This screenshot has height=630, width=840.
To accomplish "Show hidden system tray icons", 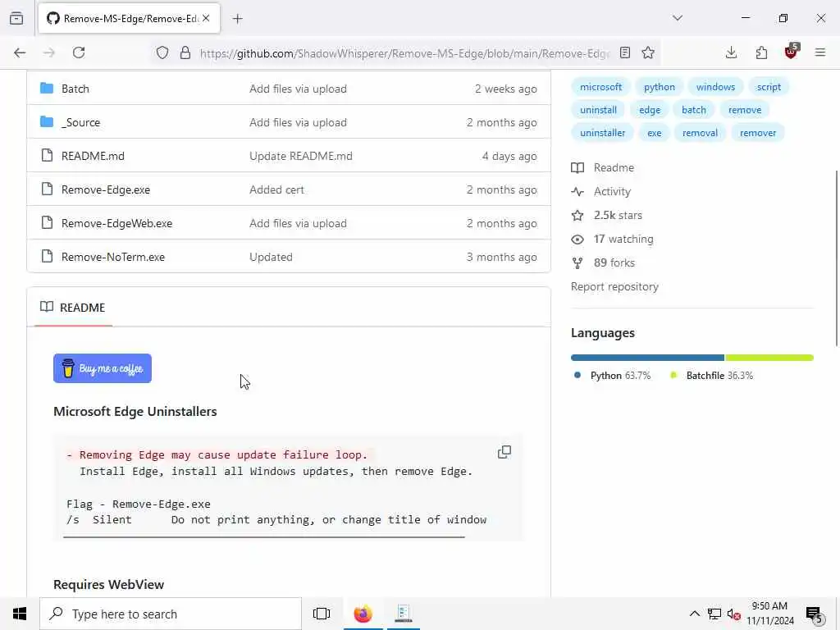I will click(694, 614).
